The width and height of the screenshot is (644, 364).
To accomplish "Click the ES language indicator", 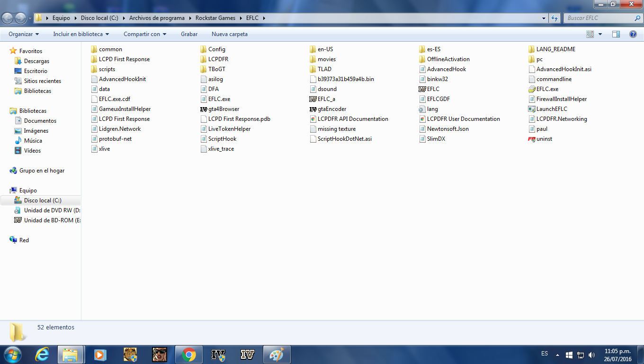I will (x=545, y=354).
